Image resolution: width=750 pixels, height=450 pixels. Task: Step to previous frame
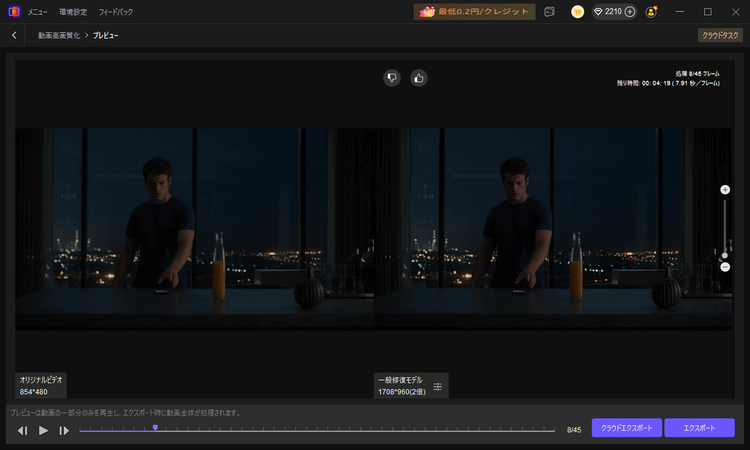point(22,430)
